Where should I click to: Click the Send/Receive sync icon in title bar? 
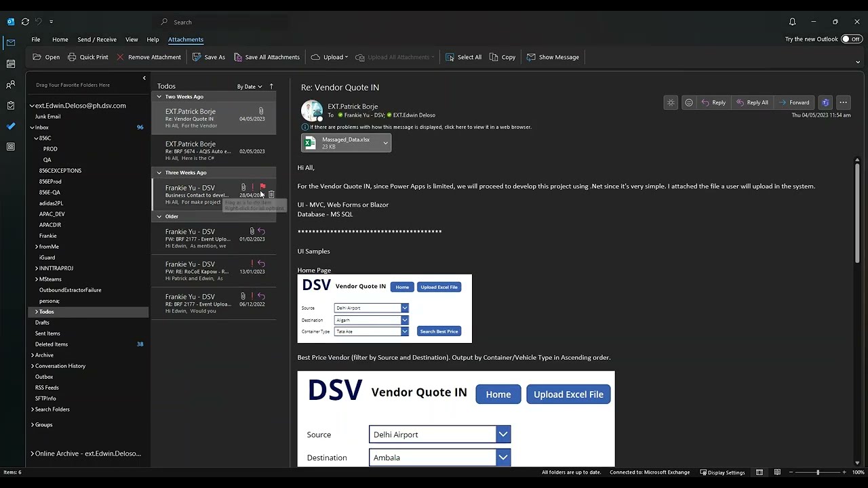coord(25,22)
